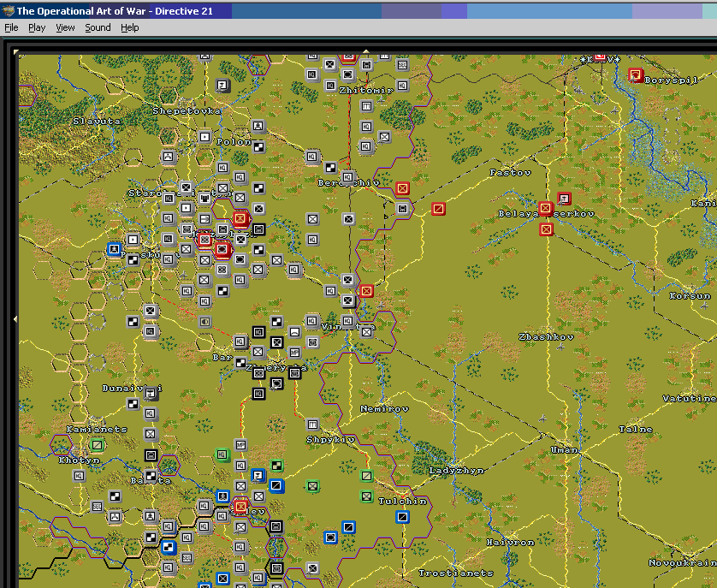Select the gray unit northeast of Shepetovka label

tap(222, 85)
